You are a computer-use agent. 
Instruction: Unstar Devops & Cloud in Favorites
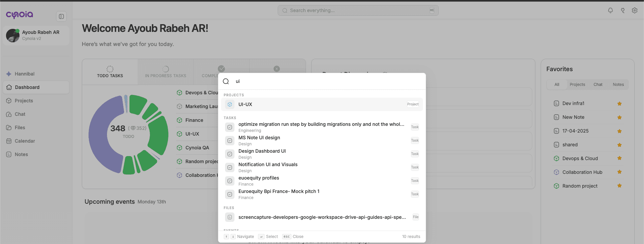click(620, 158)
